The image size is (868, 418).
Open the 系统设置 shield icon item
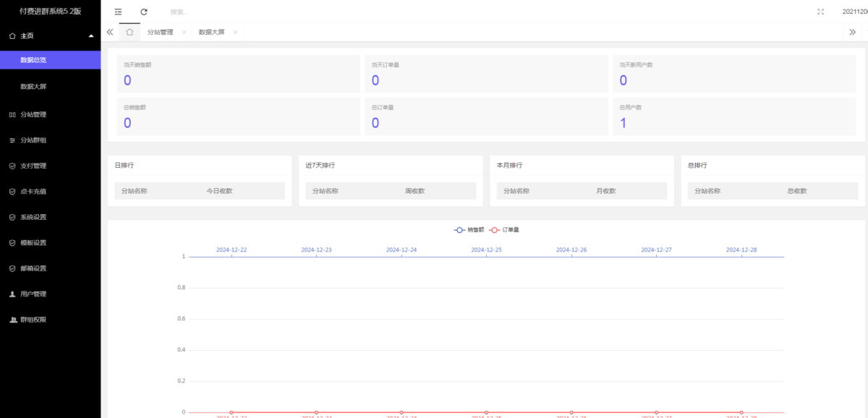pyautogui.click(x=50, y=217)
